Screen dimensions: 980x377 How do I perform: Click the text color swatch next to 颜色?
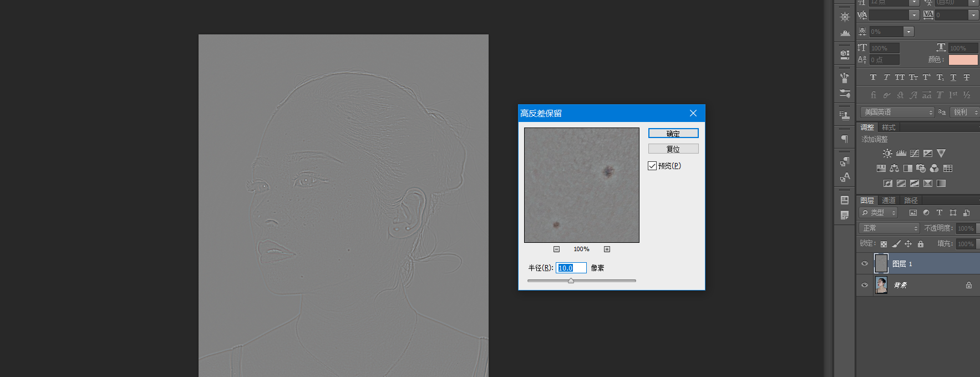pyautogui.click(x=963, y=60)
